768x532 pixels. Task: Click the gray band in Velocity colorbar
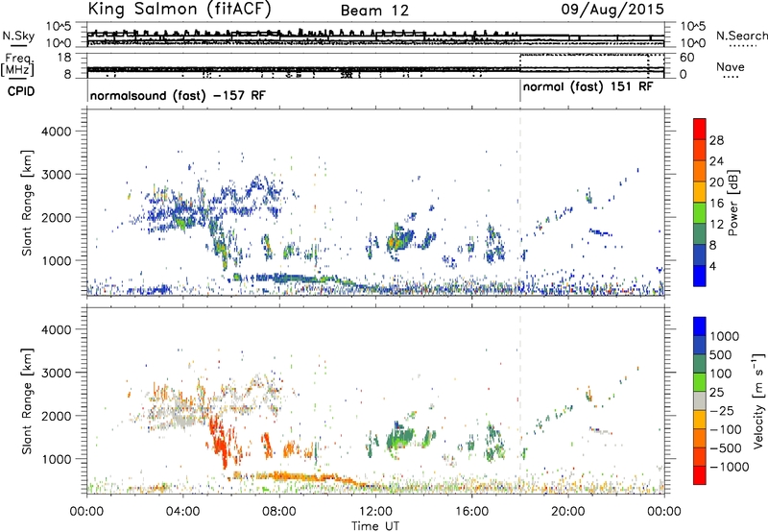point(700,400)
